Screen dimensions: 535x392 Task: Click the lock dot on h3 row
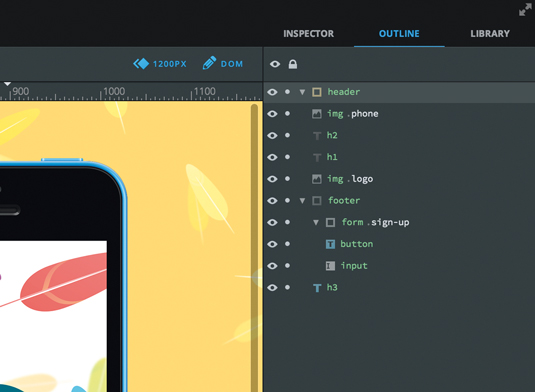tap(287, 287)
